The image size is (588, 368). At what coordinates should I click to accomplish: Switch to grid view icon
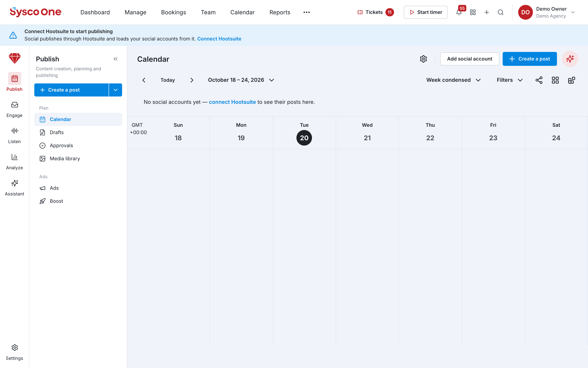point(555,80)
